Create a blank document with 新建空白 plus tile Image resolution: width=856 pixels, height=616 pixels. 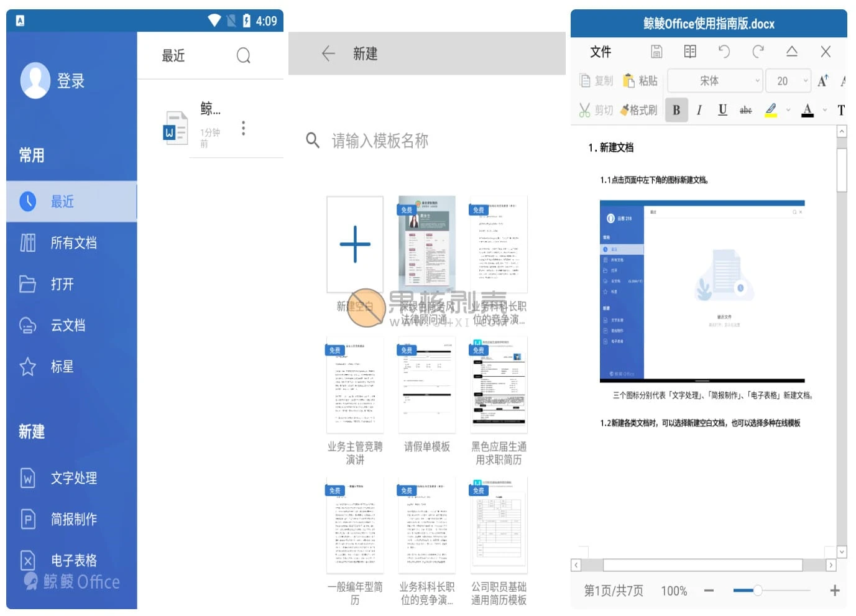click(x=355, y=244)
